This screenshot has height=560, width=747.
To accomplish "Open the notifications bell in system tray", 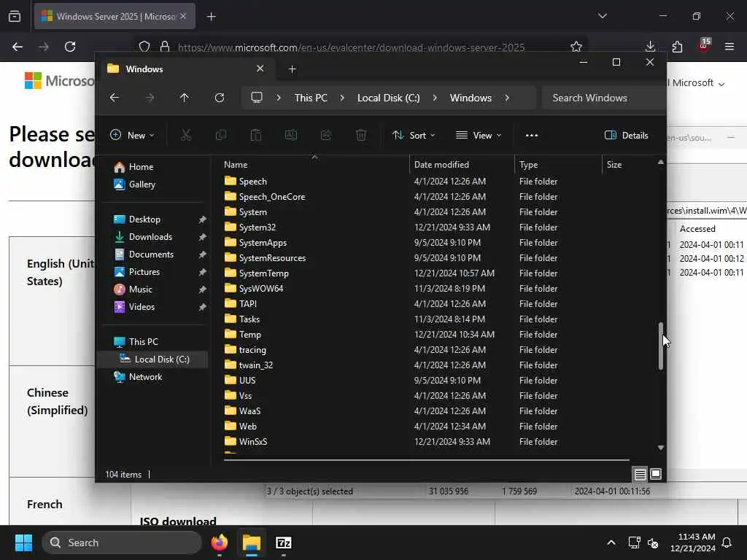I will [727, 542].
